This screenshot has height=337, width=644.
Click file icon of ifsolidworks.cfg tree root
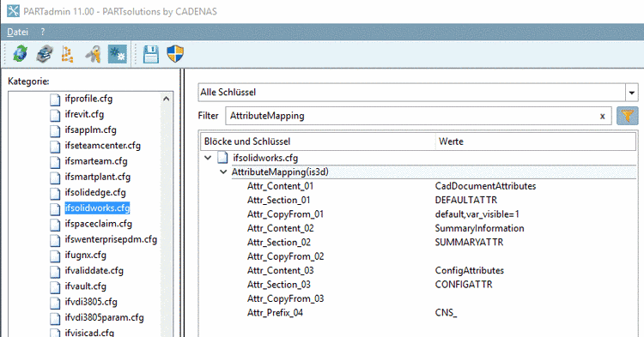point(222,158)
